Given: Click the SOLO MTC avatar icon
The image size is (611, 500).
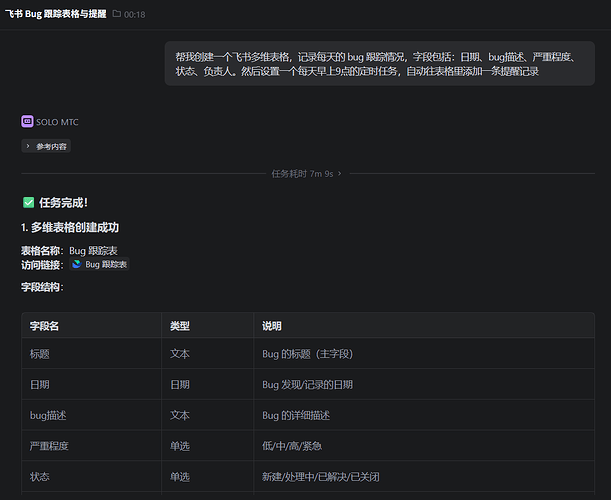Looking at the screenshot, I should pyautogui.click(x=27, y=122).
